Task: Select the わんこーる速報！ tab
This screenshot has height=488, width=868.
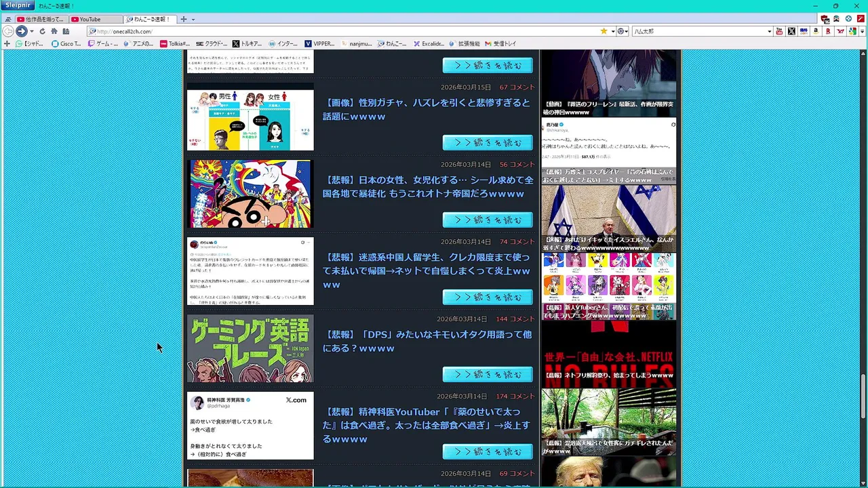Action: pos(151,19)
